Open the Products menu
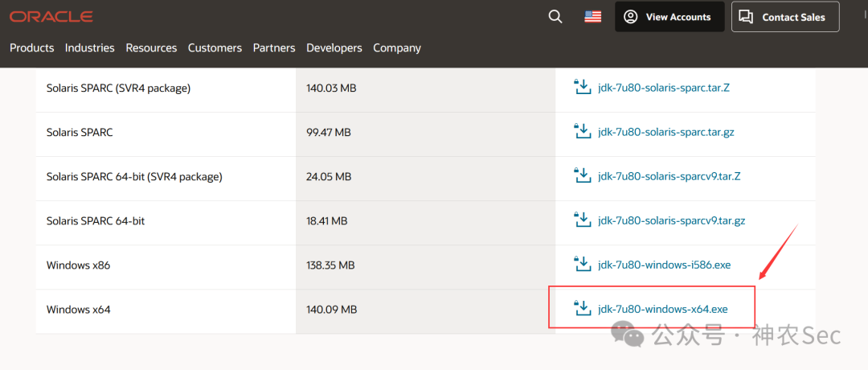 click(x=32, y=48)
